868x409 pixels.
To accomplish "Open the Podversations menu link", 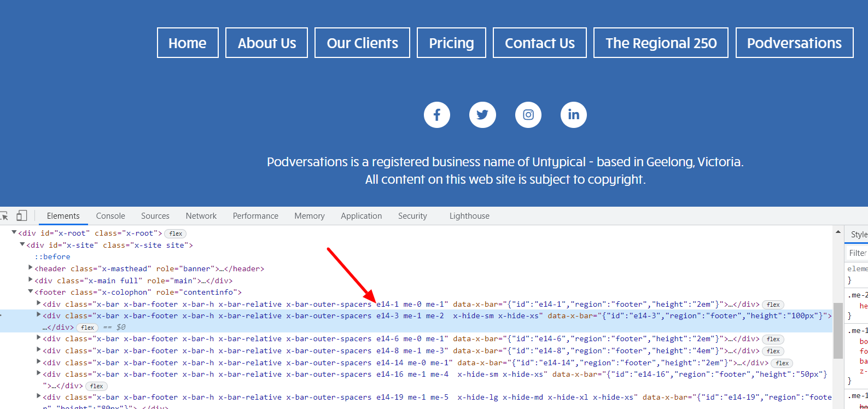I will 794,43.
